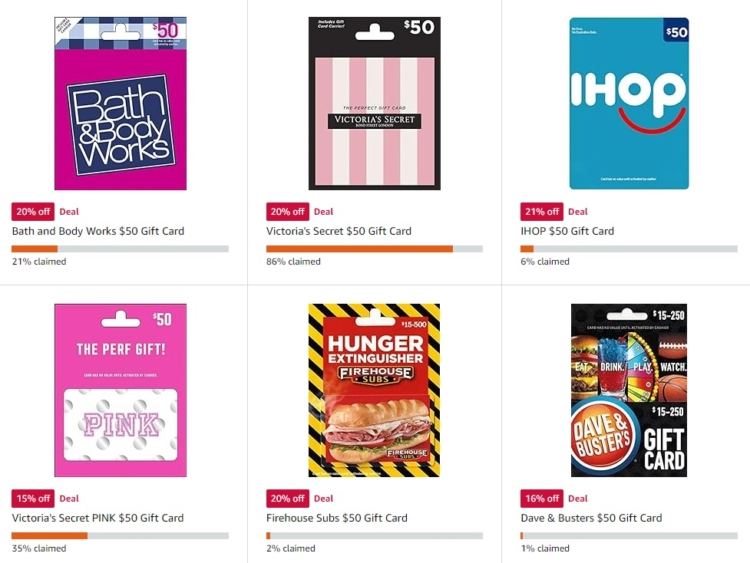The image size is (750, 563).
Task: Open the blue IHOP gift card image
Action: (629, 103)
